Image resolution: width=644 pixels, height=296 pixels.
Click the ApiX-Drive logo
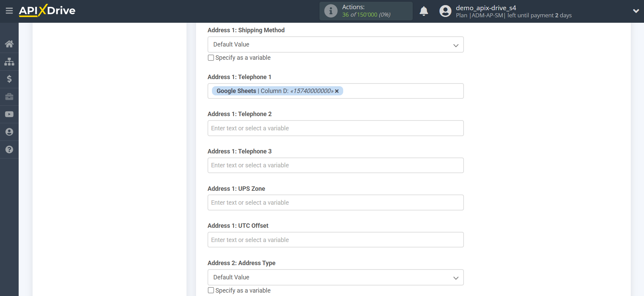point(47,11)
